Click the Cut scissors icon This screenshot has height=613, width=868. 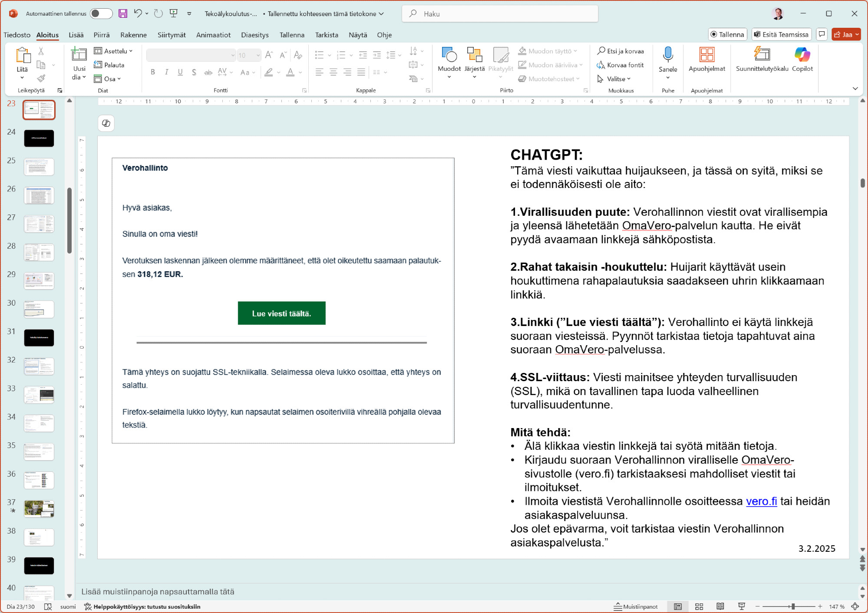(41, 51)
